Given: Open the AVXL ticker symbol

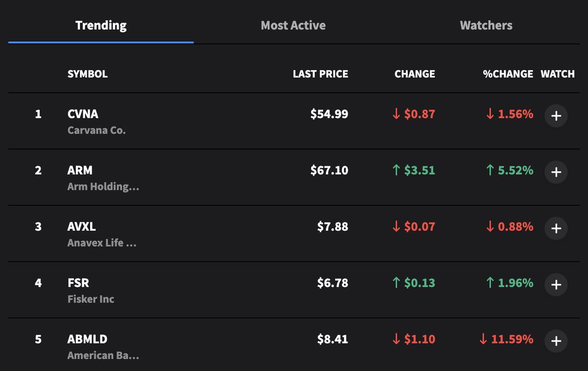Looking at the screenshot, I should point(81,227).
